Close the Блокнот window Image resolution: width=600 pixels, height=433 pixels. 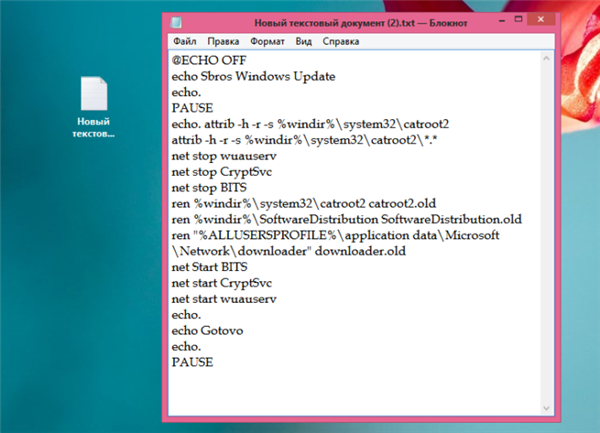click(541, 19)
